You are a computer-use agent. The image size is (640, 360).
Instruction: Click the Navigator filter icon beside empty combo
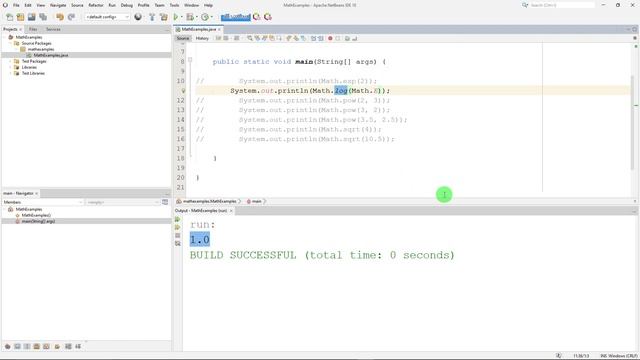[x=165, y=202]
